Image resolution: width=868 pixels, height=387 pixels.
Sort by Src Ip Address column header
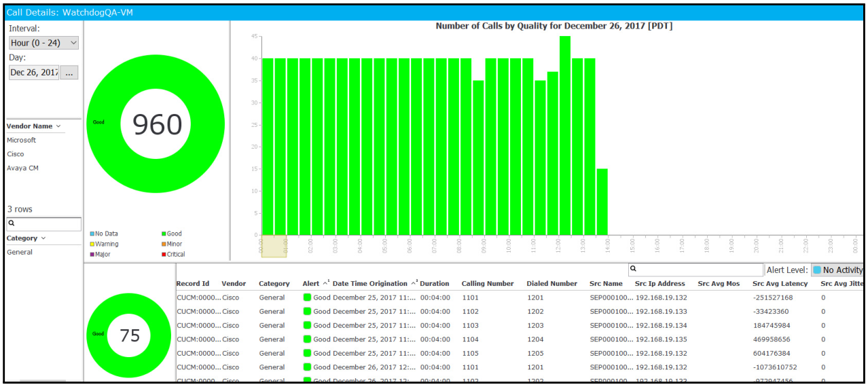[660, 284]
